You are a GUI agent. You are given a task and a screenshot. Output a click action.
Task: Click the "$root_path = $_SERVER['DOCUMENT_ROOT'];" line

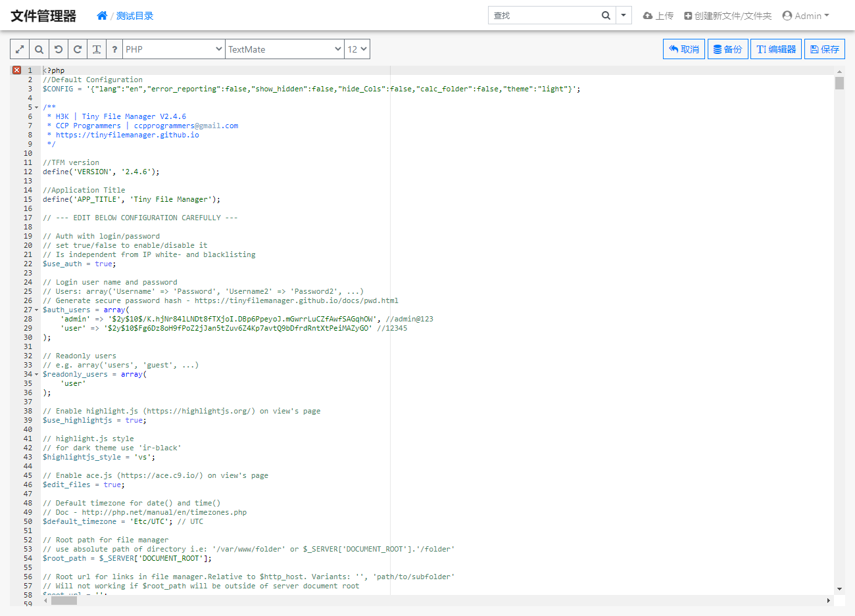128,558
